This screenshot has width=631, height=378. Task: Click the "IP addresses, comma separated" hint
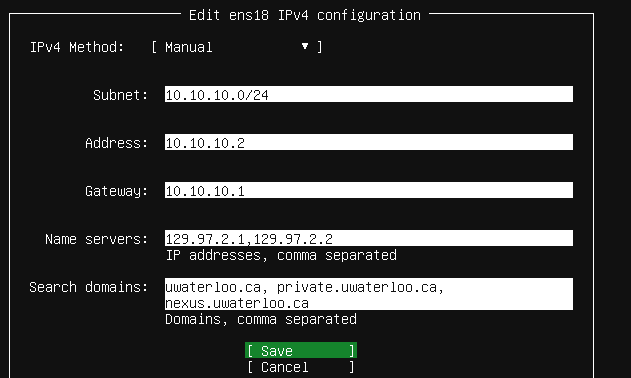(x=281, y=255)
